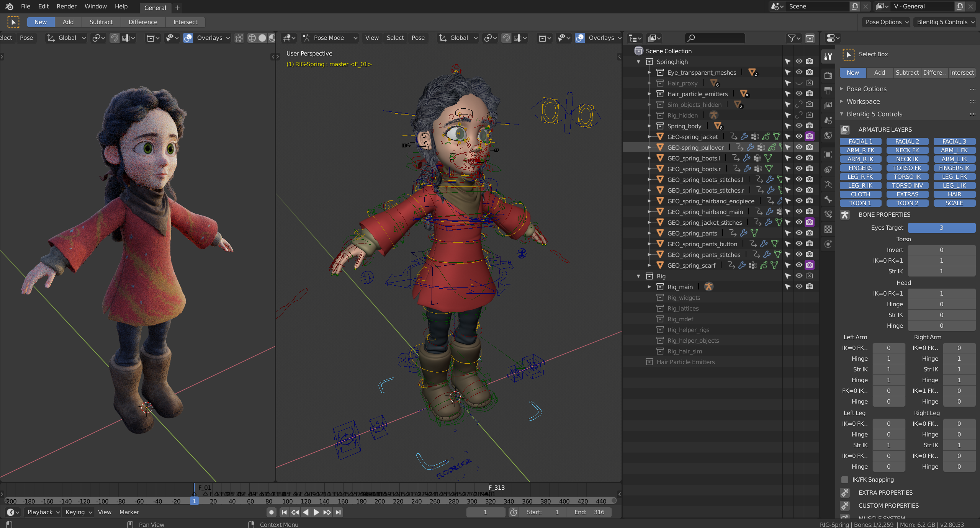This screenshot has height=528, width=980.
Task: Toggle the IK/FK Snapping checkbox
Action: pyautogui.click(x=844, y=479)
